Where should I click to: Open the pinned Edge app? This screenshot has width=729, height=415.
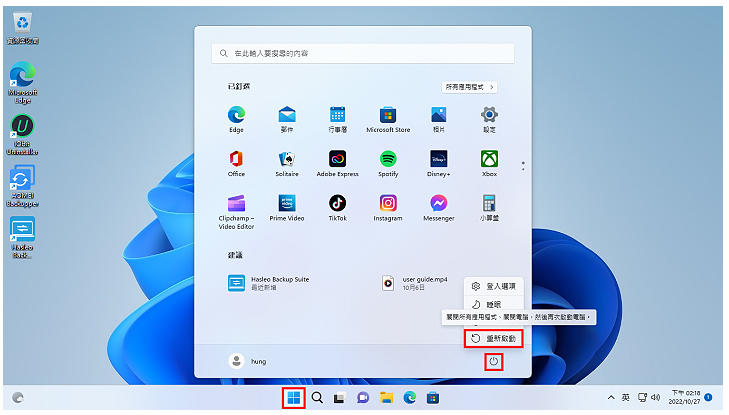pos(236,119)
